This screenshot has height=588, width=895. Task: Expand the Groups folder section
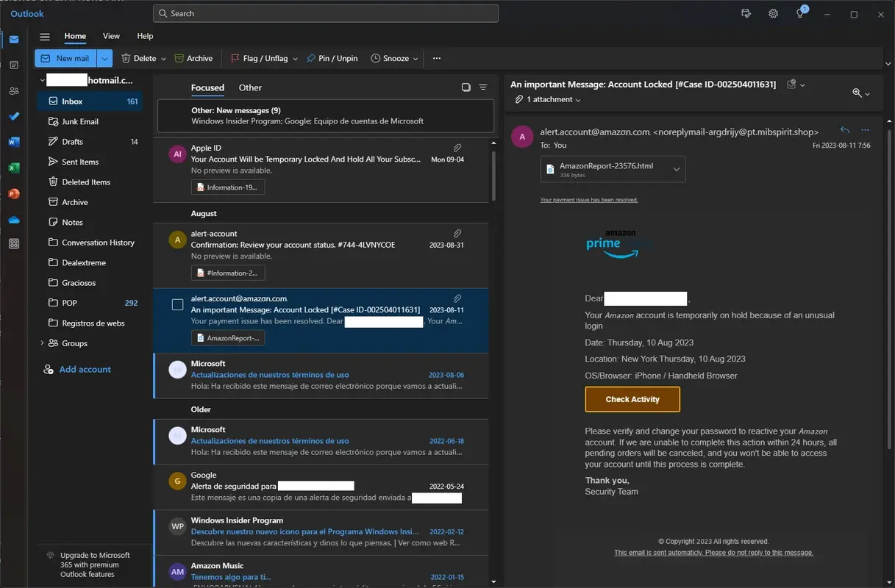pos(42,343)
